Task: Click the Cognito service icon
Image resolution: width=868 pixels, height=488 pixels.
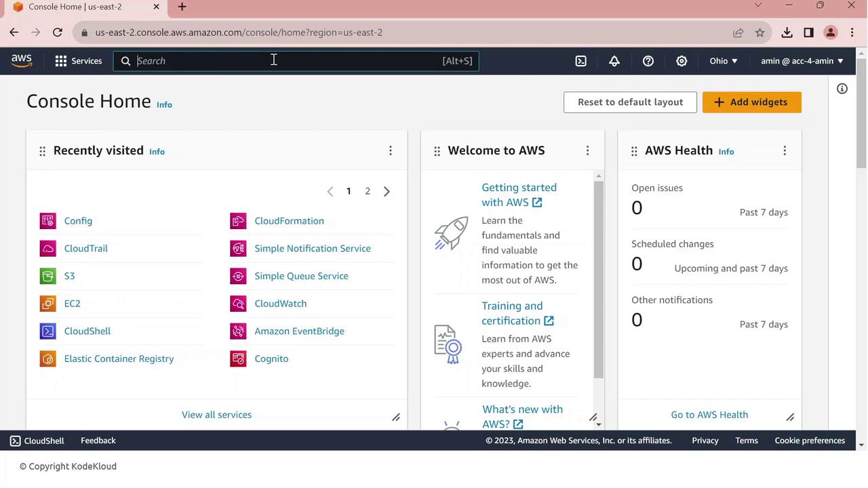Action: tap(238, 359)
